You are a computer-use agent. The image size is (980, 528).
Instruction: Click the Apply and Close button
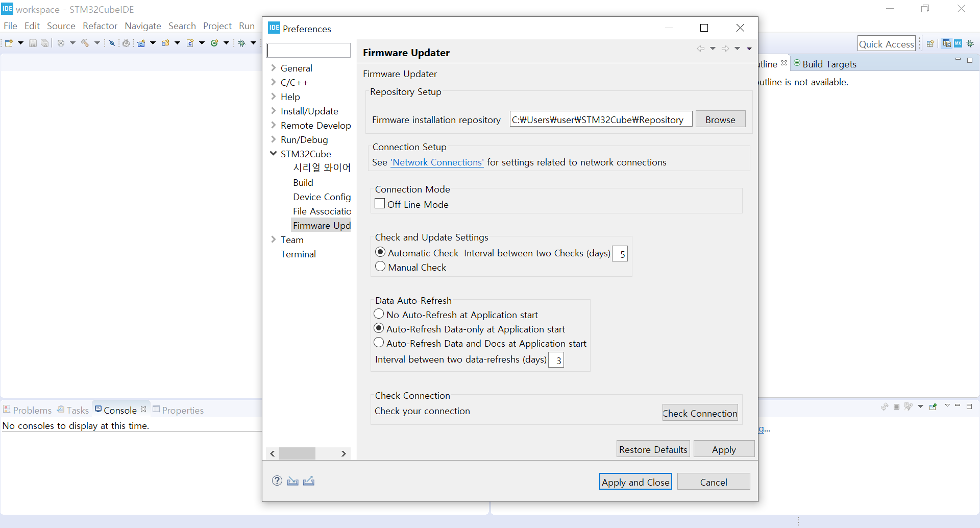pyautogui.click(x=635, y=482)
